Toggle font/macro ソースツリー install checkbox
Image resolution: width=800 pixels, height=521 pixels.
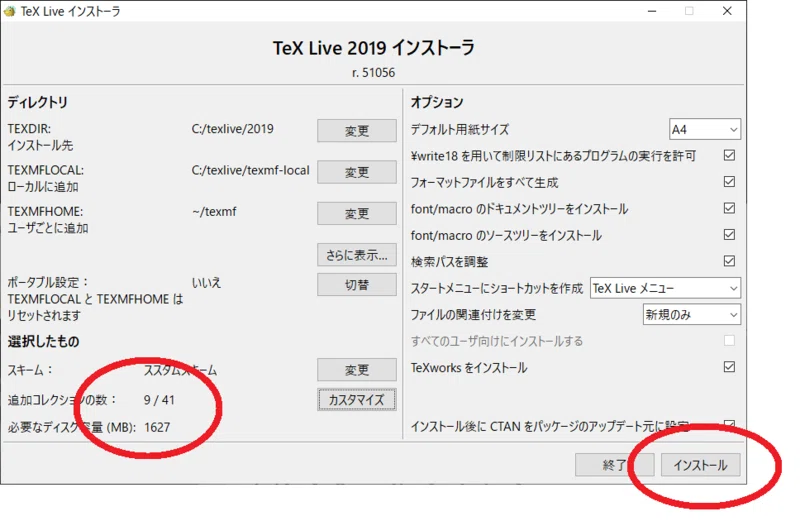point(730,235)
